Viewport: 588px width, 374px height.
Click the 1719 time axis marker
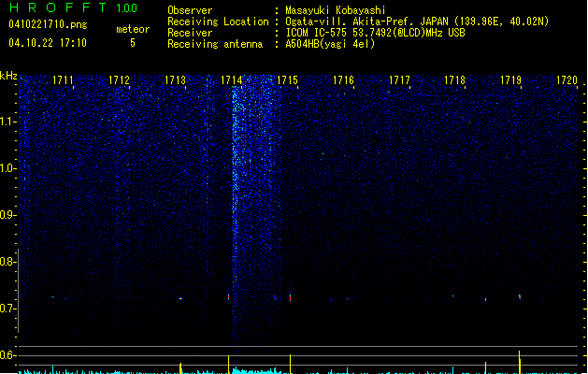pos(510,80)
